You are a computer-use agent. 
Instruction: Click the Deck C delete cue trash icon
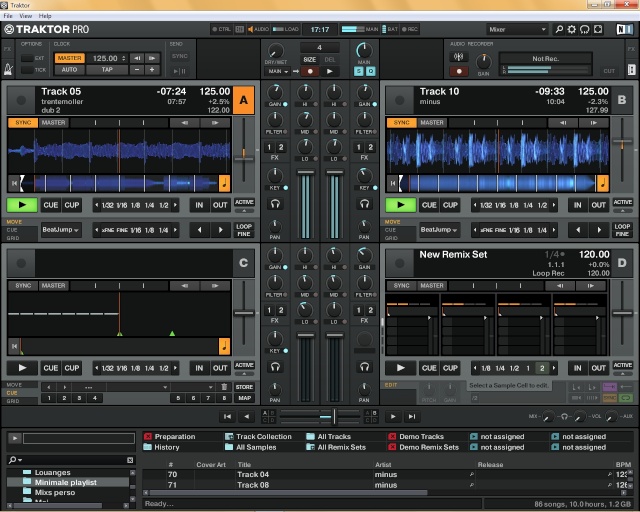[224, 387]
